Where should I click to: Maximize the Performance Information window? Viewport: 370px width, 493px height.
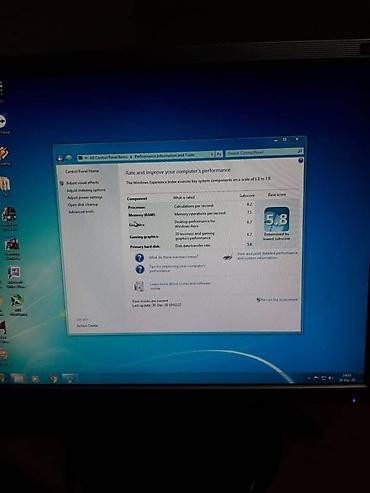(x=285, y=139)
